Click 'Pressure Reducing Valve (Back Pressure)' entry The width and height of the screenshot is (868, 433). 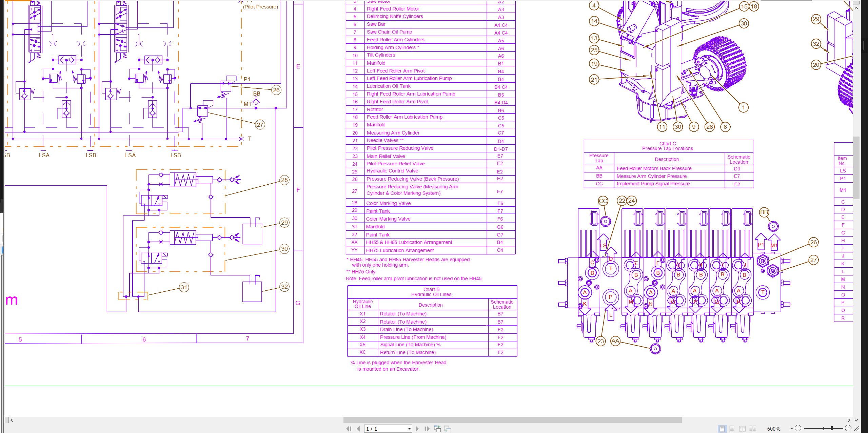(412, 179)
